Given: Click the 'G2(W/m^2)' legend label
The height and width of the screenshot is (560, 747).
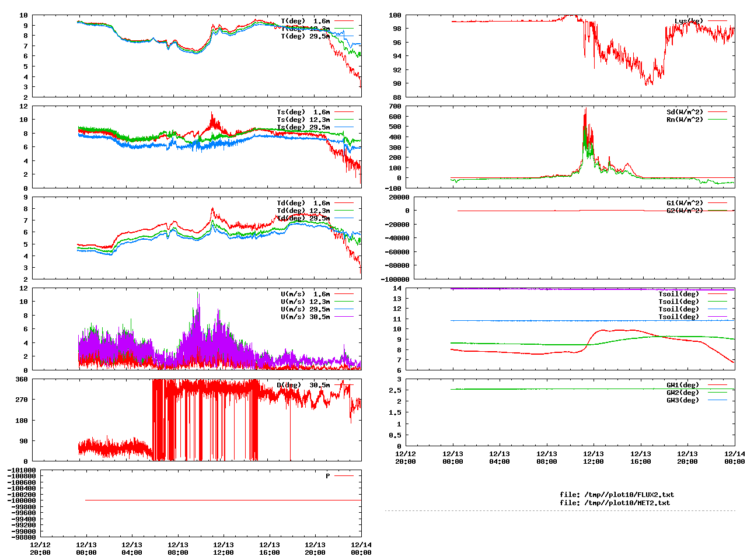Looking at the screenshot, I should (685, 211).
